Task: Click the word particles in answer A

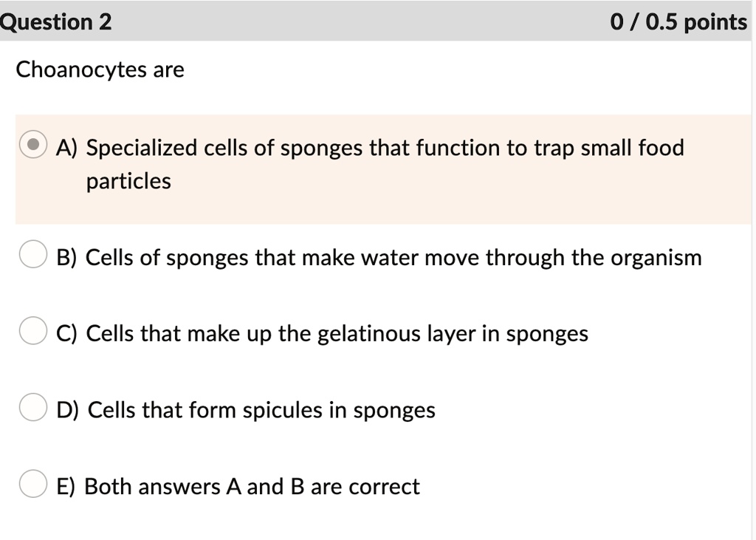Action: point(128,180)
